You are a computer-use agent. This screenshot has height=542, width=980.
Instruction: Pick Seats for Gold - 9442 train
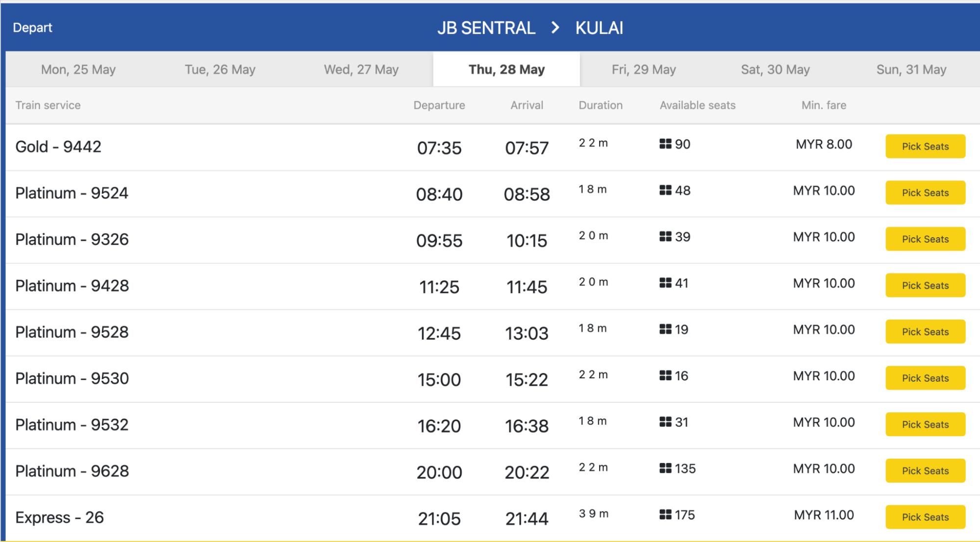925,146
